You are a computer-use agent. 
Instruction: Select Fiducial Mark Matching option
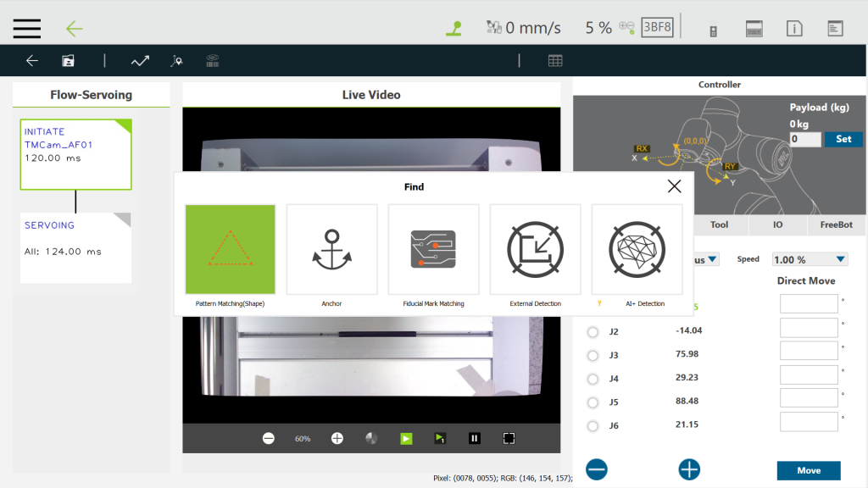[433, 249]
